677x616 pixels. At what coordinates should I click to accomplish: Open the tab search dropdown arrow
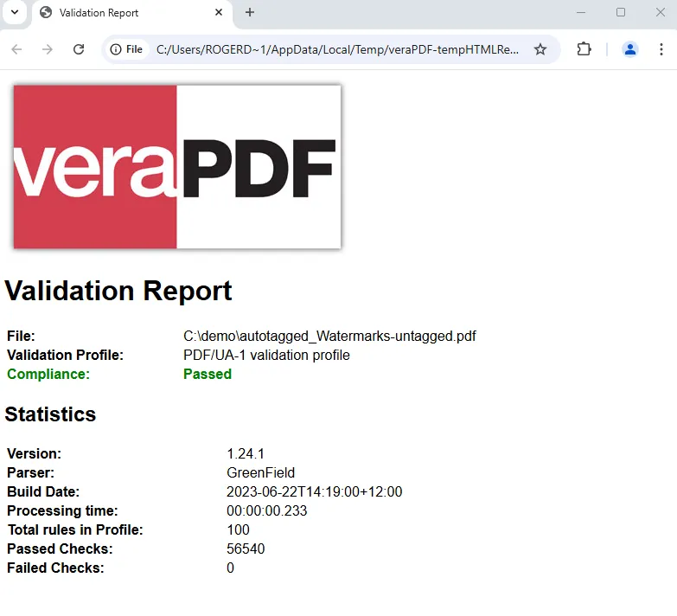(x=15, y=12)
